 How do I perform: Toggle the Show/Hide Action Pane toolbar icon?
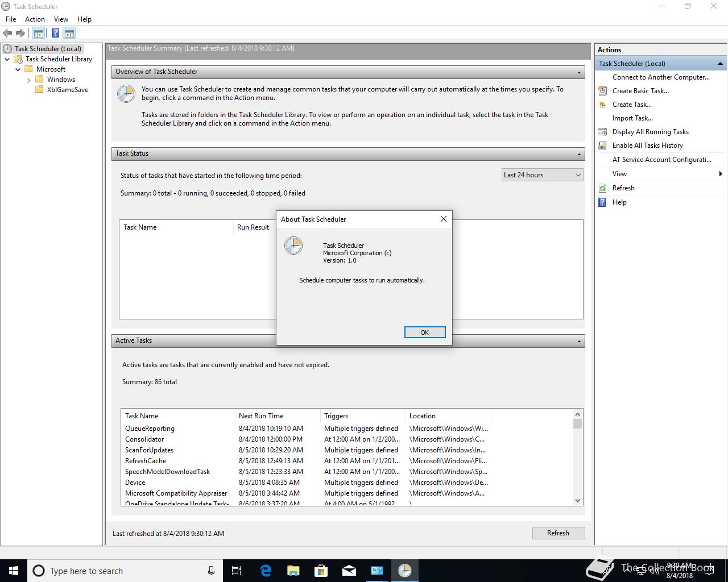click(x=69, y=34)
